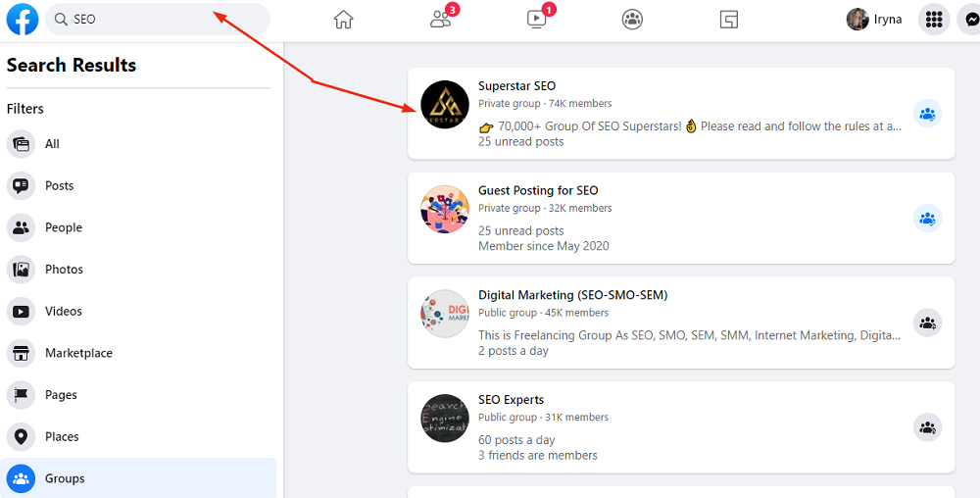
Task: Click Guest Posting for SEO thumbnail
Action: coord(444,210)
